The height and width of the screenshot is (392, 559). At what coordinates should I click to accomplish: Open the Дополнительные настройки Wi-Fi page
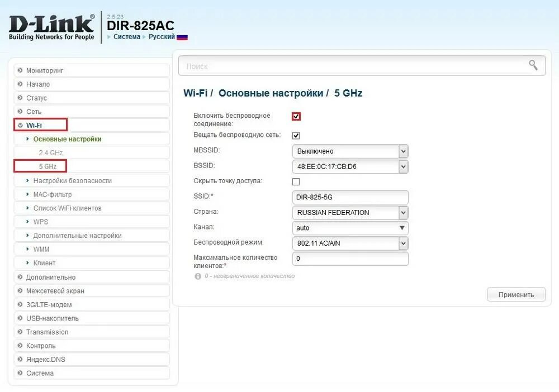click(x=92, y=235)
